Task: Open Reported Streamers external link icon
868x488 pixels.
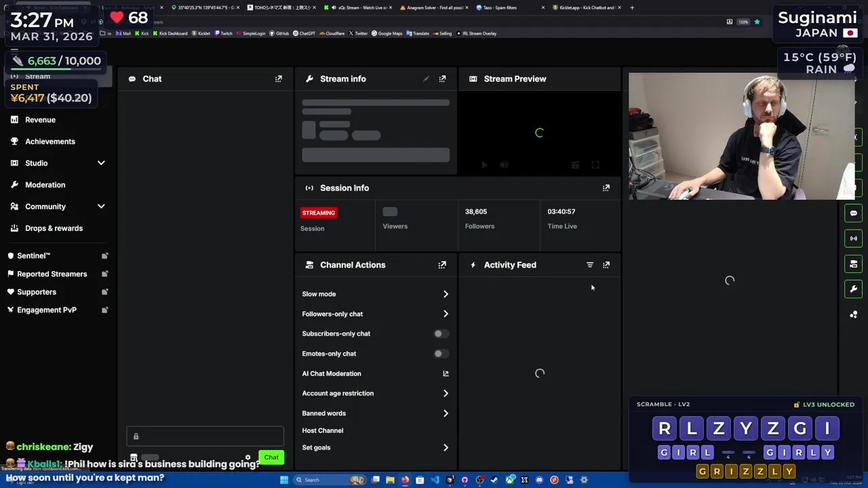Action: [x=104, y=274]
